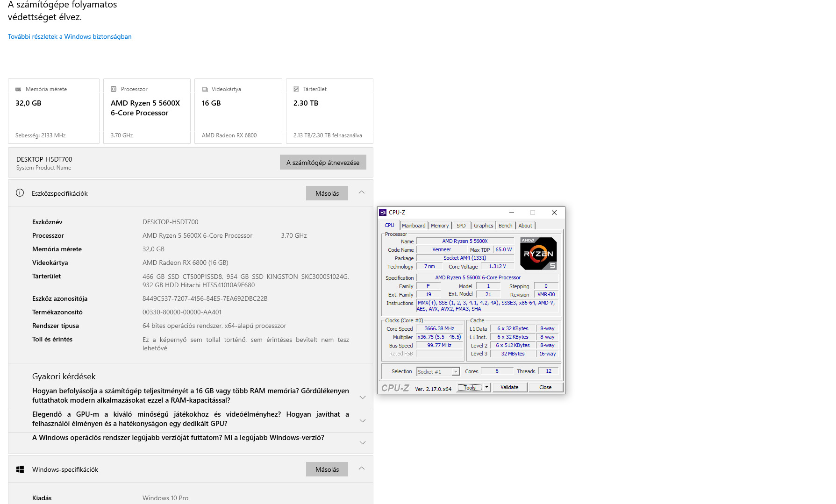Click the processor icon on Processzor card

[114, 89]
